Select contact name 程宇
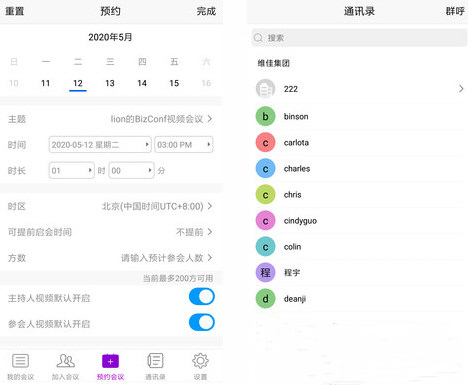The image size is (468, 385). click(292, 273)
